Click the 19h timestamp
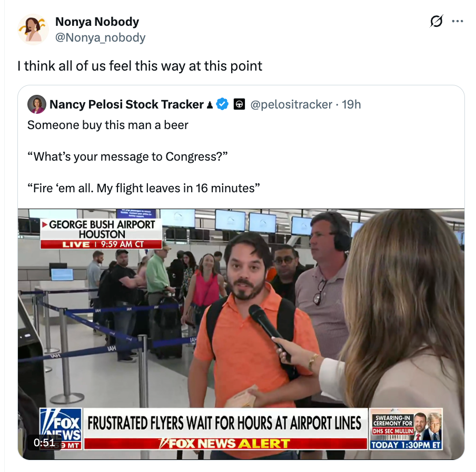 [351, 104]
